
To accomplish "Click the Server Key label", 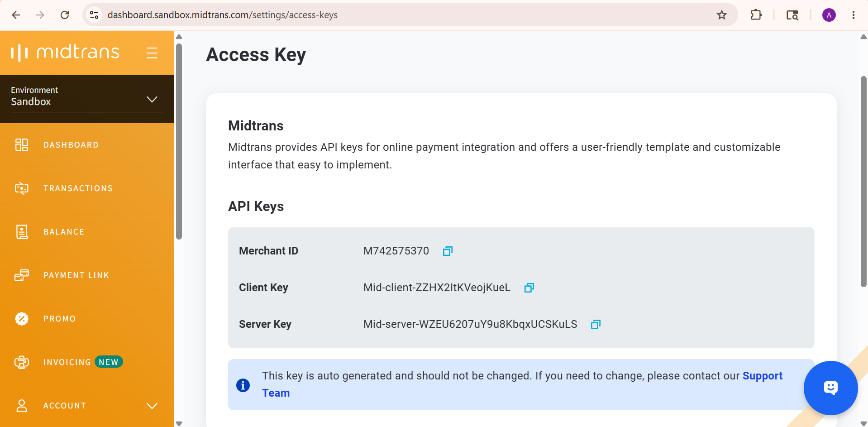I will pos(265,324).
